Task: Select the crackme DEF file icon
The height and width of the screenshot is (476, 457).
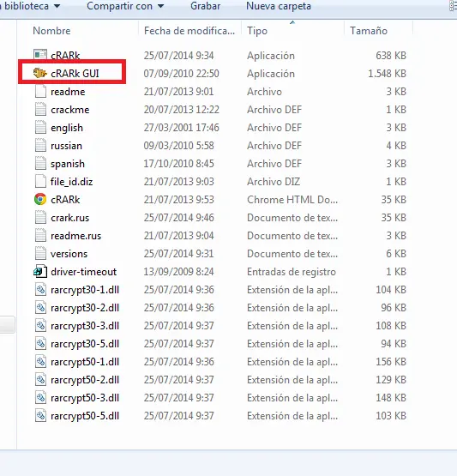Action: point(40,109)
